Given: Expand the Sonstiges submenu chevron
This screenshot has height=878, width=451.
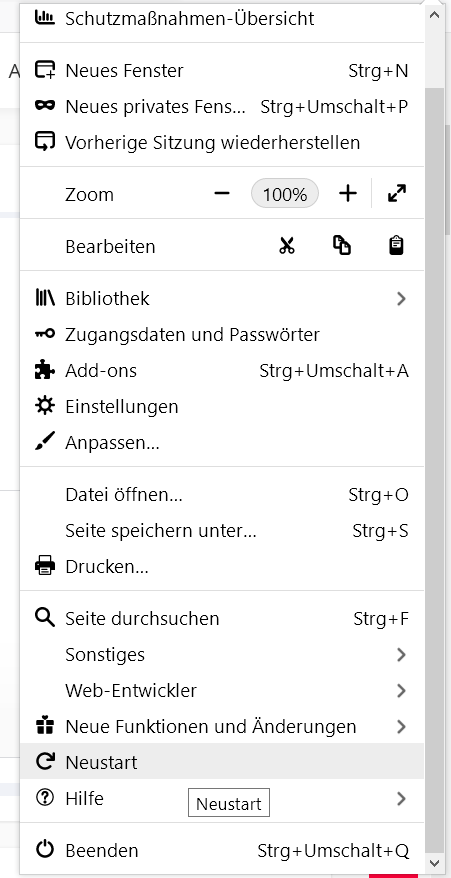Looking at the screenshot, I should click(x=401, y=654).
